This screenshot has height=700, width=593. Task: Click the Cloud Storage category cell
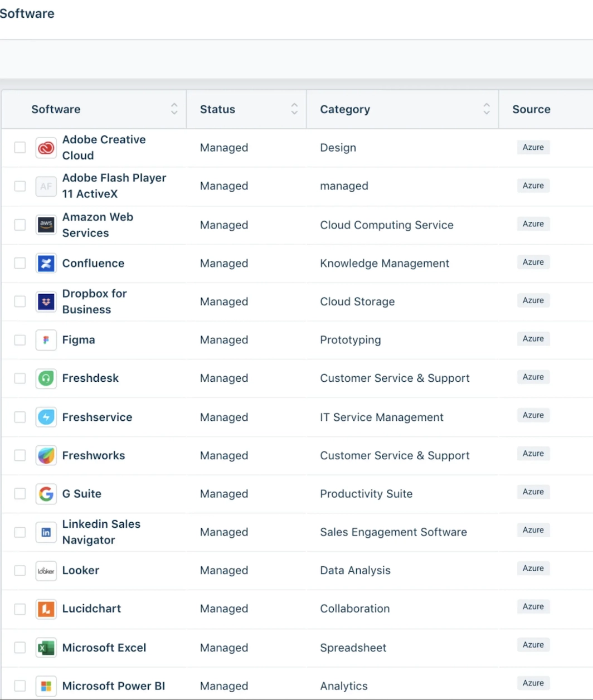click(357, 302)
